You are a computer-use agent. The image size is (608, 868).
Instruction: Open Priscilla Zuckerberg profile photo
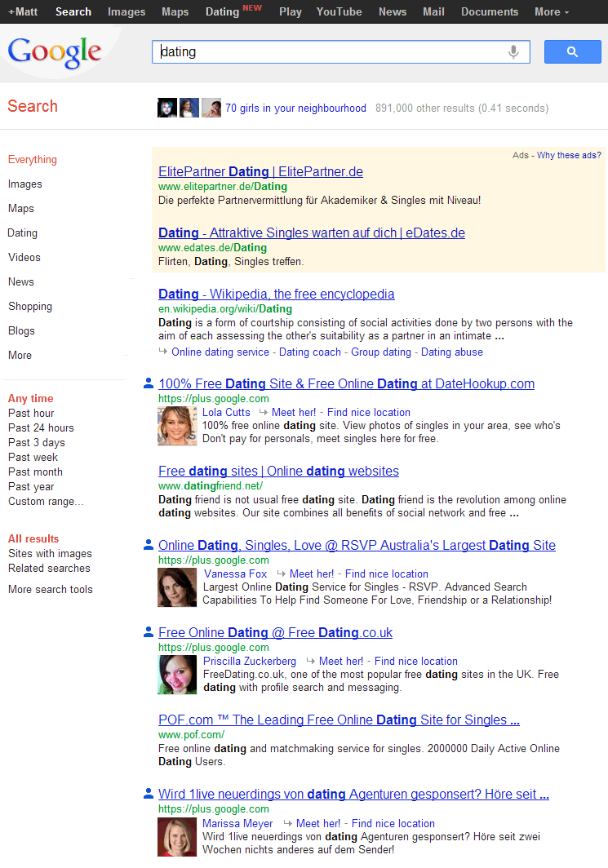click(x=177, y=674)
